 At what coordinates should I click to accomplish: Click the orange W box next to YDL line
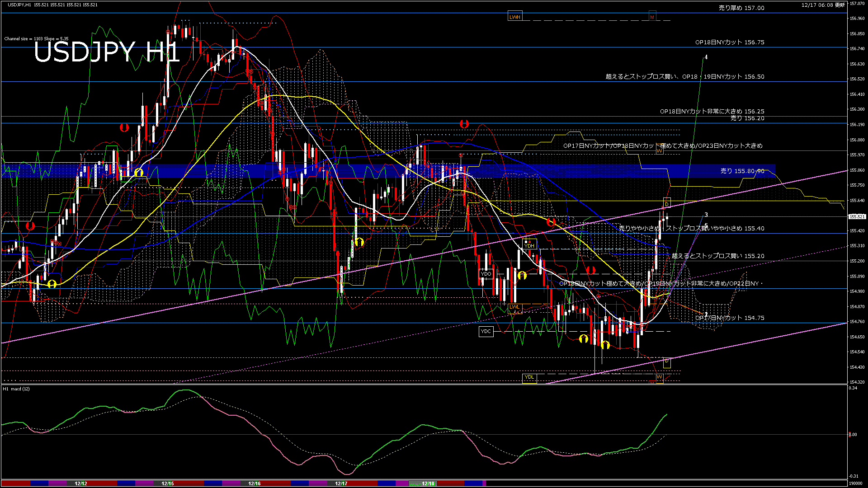[x=659, y=377]
